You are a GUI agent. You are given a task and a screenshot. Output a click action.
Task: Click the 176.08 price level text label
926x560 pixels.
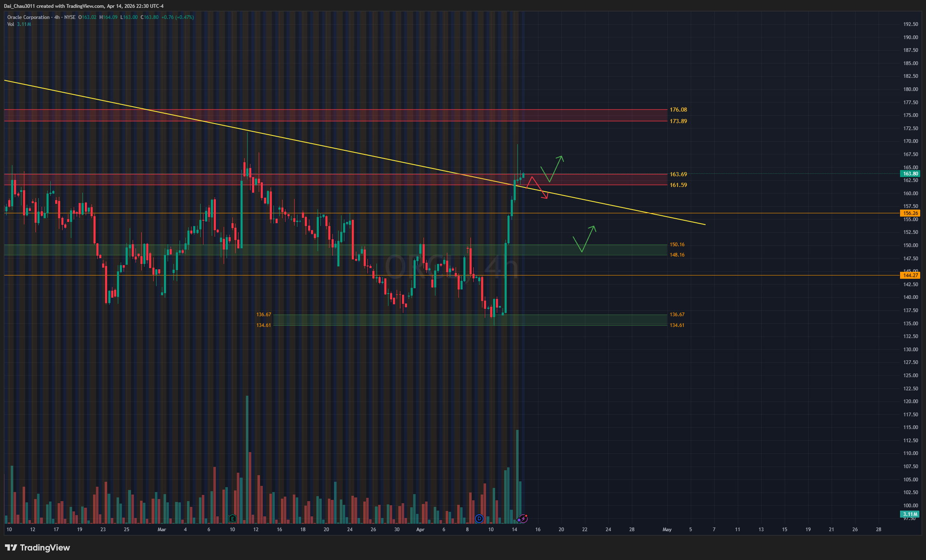pos(678,110)
